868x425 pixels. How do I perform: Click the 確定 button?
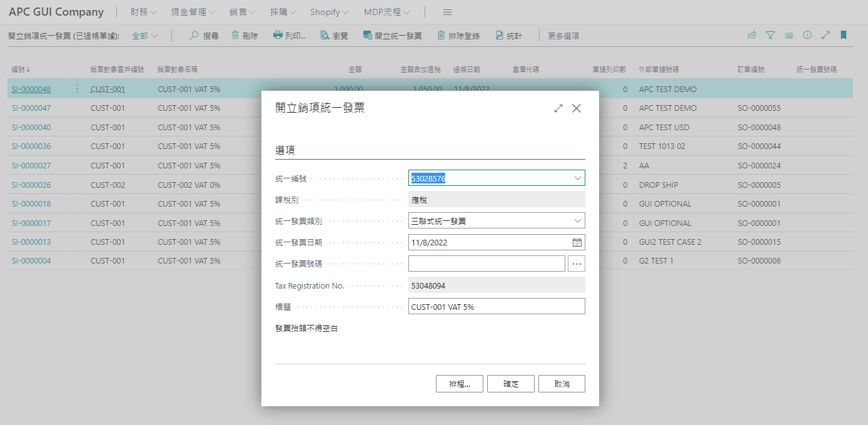pyautogui.click(x=511, y=384)
